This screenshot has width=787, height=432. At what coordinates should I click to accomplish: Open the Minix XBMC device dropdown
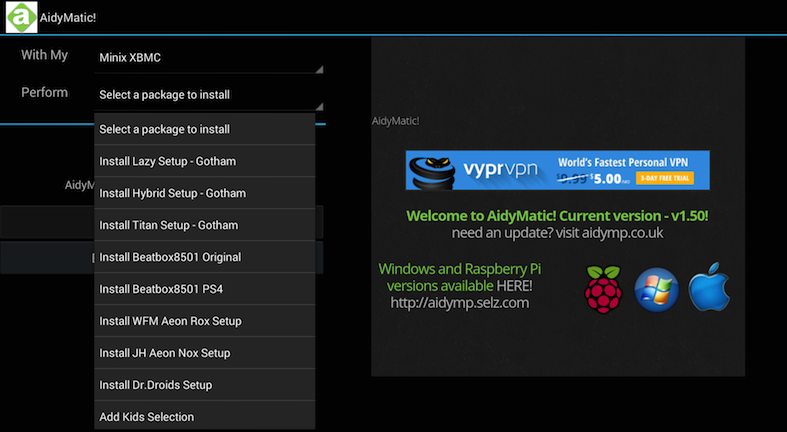coord(208,57)
